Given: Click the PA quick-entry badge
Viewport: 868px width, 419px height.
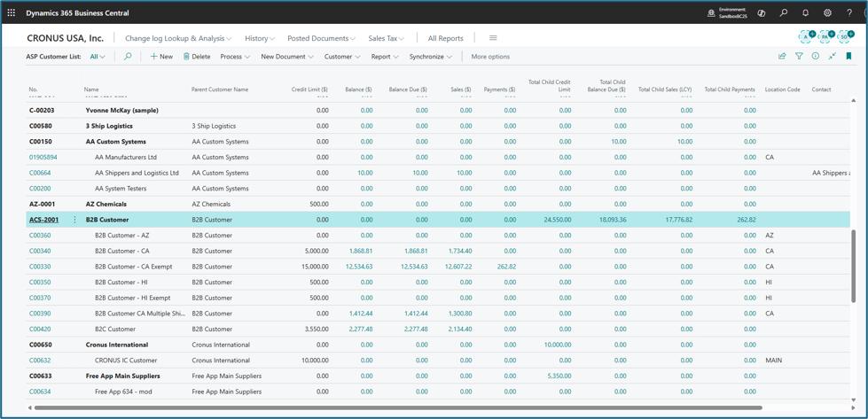Looking at the screenshot, I should pyautogui.click(x=825, y=36).
